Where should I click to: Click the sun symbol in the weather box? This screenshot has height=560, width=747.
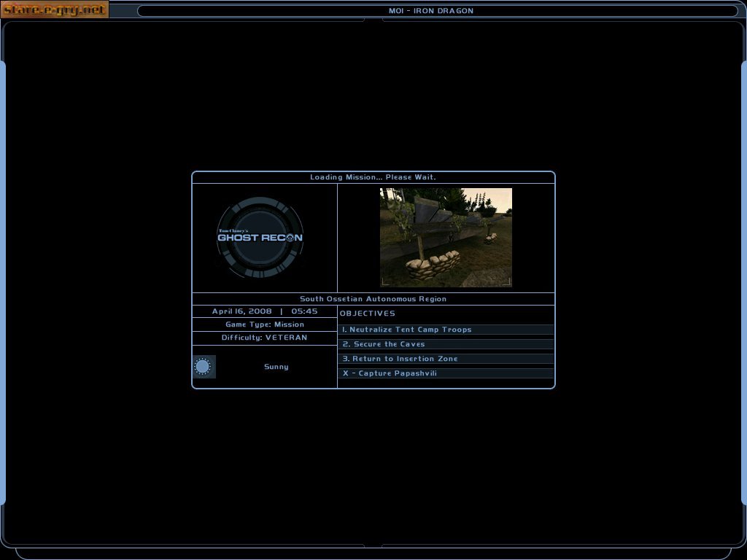coord(204,366)
